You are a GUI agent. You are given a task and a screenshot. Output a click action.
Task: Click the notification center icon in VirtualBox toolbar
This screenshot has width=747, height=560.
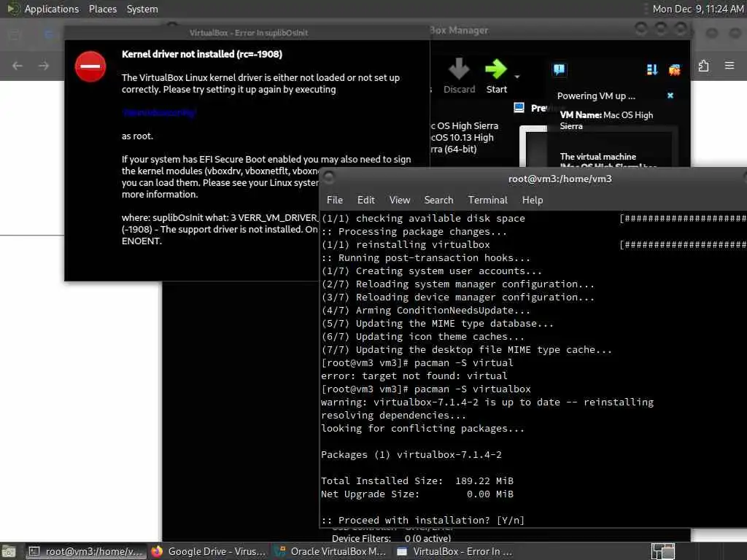click(559, 69)
